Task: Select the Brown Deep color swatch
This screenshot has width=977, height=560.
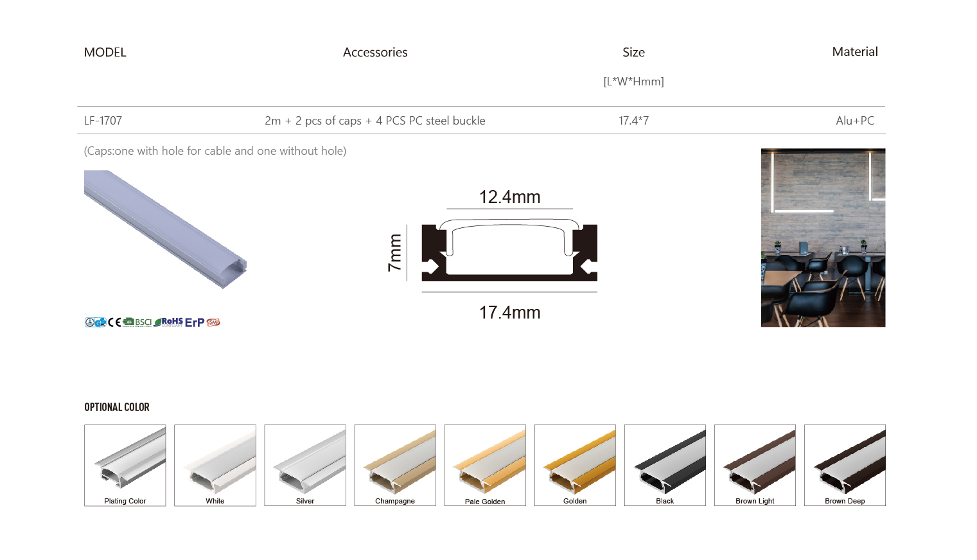Action: [845, 465]
